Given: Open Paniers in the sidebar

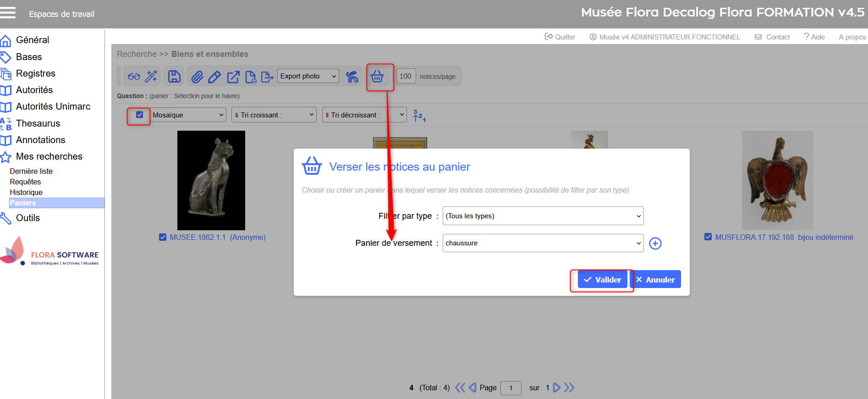Looking at the screenshot, I should point(23,203).
